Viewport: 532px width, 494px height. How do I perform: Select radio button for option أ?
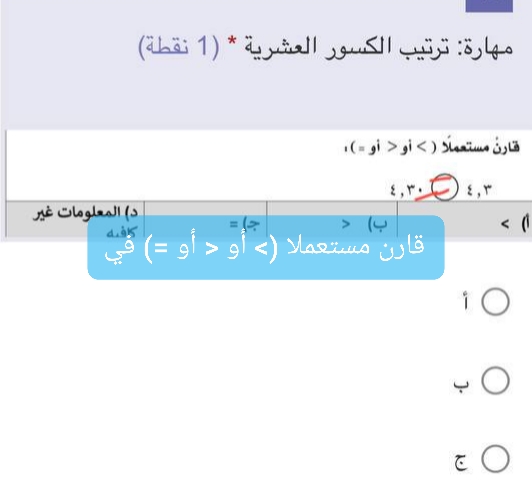(495, 302)
